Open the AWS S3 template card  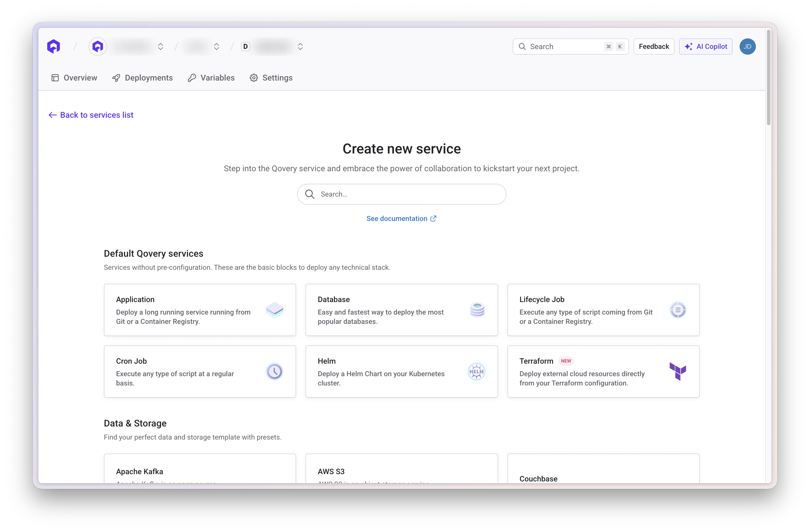(402, 468)
